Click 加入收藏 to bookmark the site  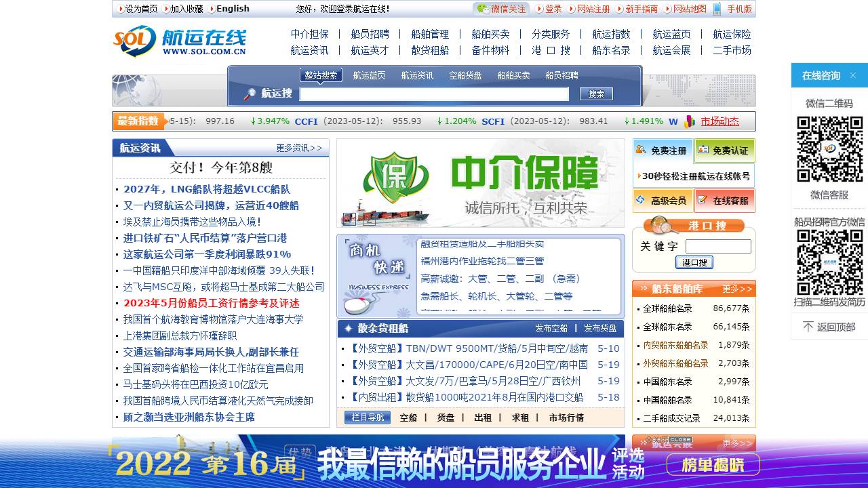pos(186,9)
